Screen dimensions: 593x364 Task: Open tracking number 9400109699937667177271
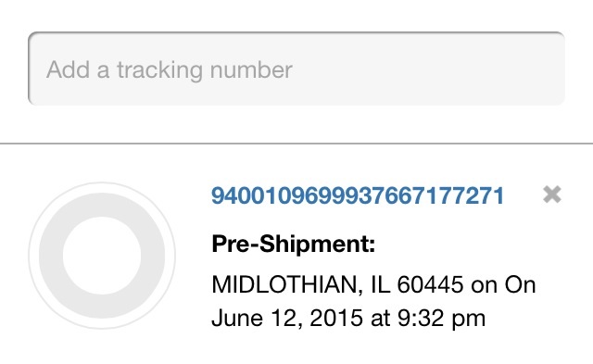358,195
